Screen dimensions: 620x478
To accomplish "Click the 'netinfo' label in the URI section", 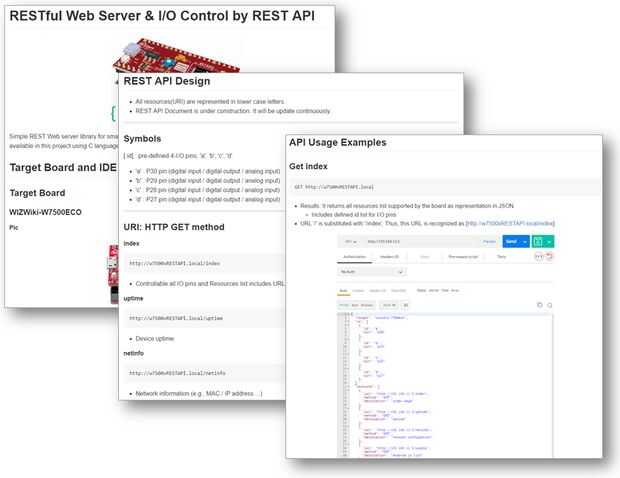I will coord(134,353).
